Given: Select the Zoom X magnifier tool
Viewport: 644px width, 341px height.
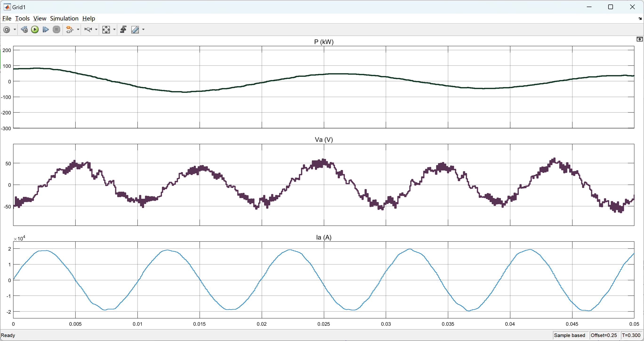Looking at the screenshot, I should [88, 29].
